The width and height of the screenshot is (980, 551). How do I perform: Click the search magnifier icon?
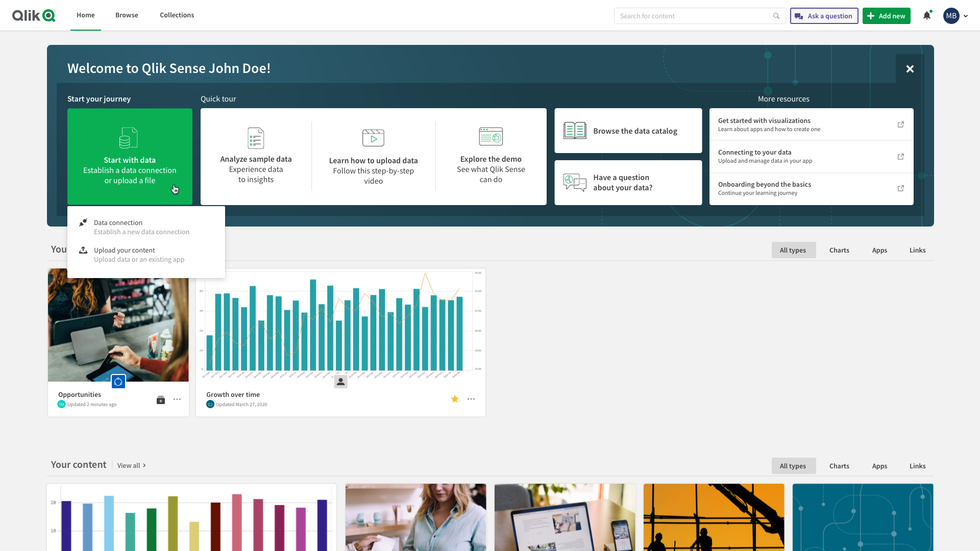776,16
